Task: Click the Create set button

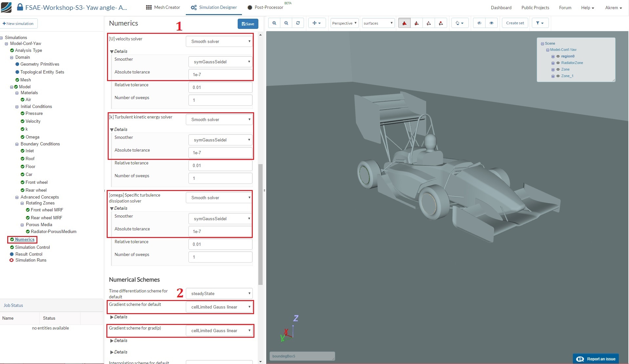Action: (515, 23)
